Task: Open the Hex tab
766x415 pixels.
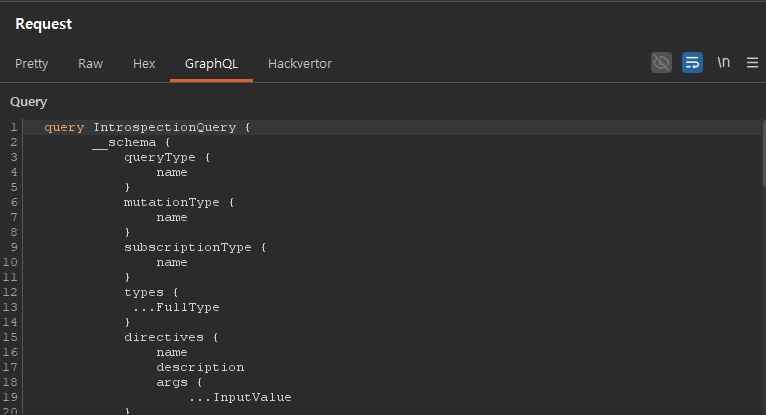Action: [144, 64]
